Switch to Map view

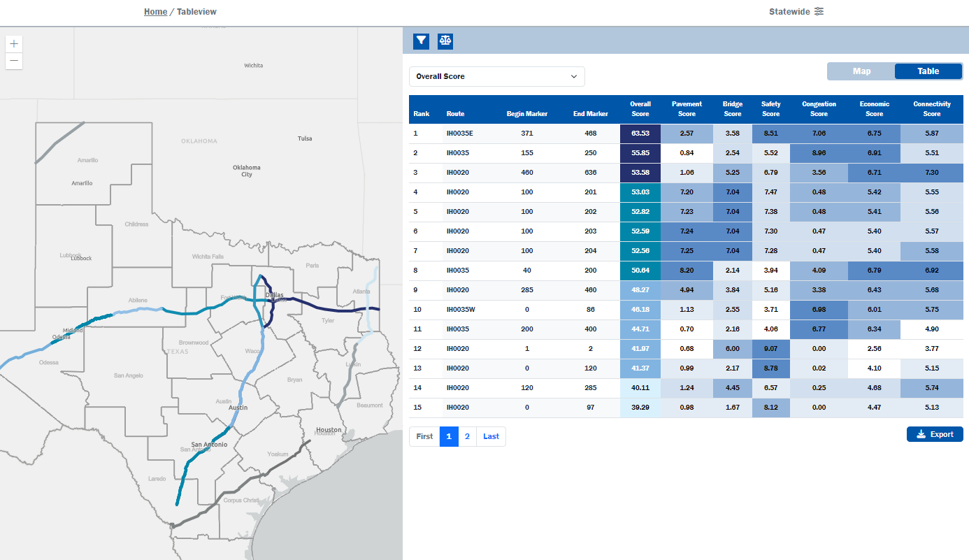click(x=861, y=71)
